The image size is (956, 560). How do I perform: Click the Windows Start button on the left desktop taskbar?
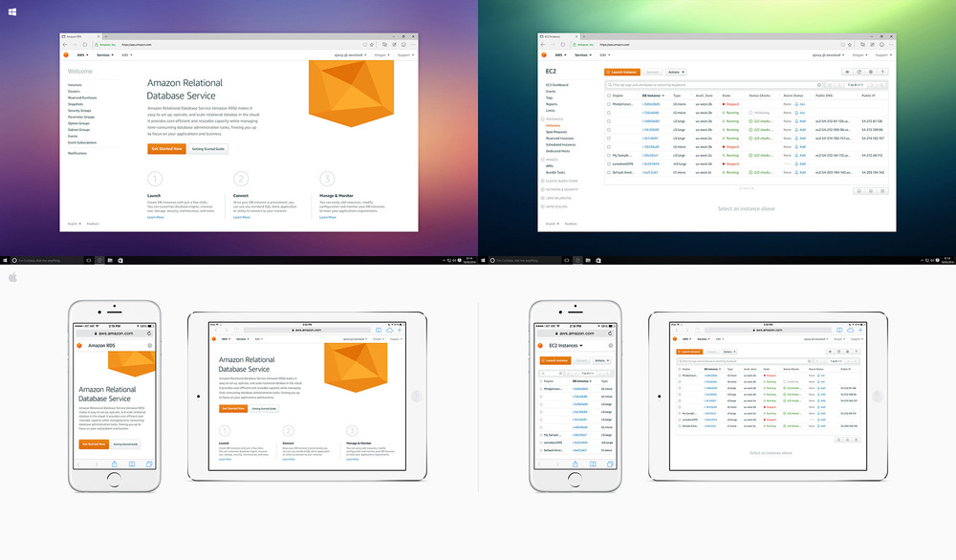(x=5, y=260)
